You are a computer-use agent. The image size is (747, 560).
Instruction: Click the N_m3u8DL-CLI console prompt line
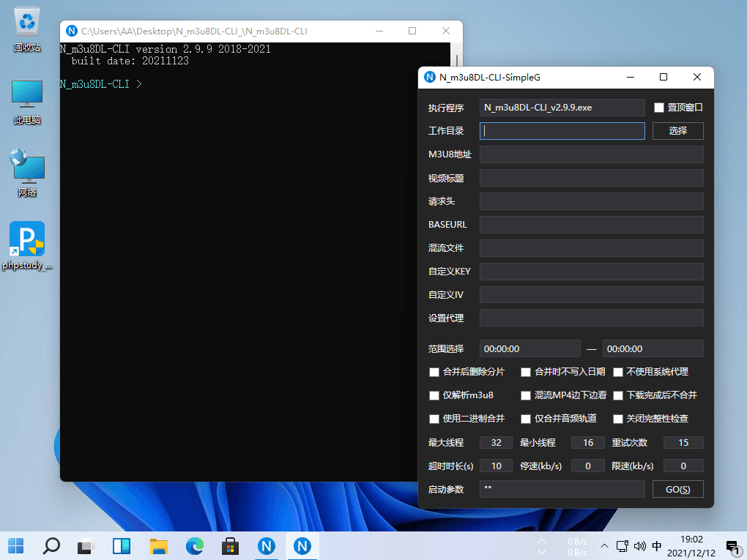(x=100, y=84)
